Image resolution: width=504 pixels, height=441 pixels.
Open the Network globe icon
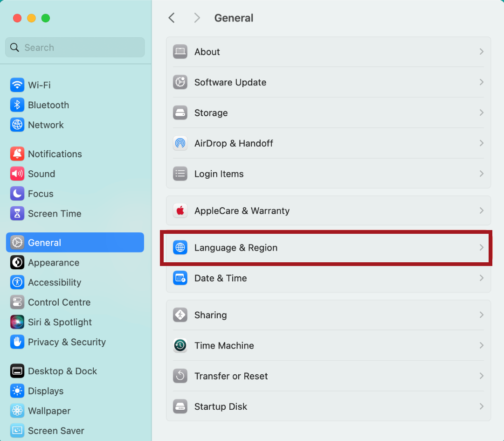coord(17,125)
